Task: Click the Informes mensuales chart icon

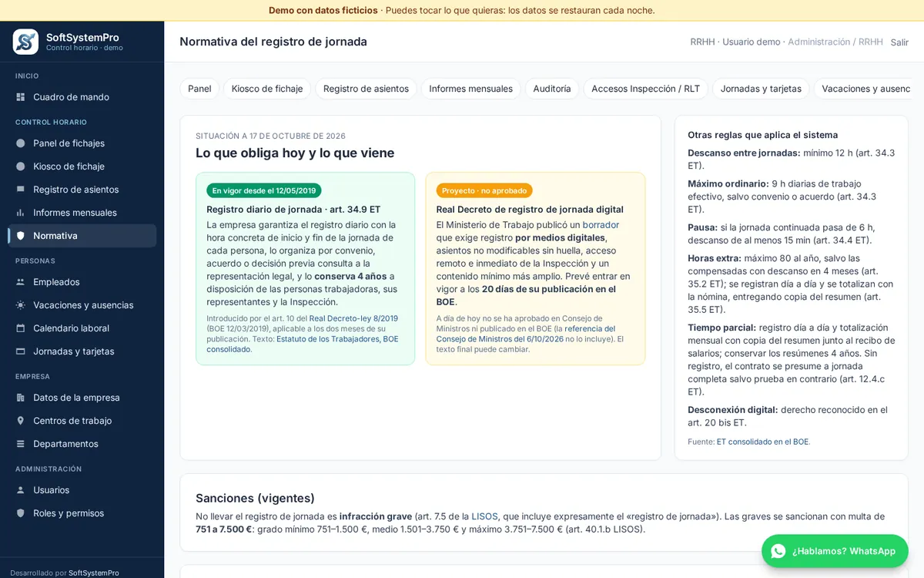Action: coord(21,213)
